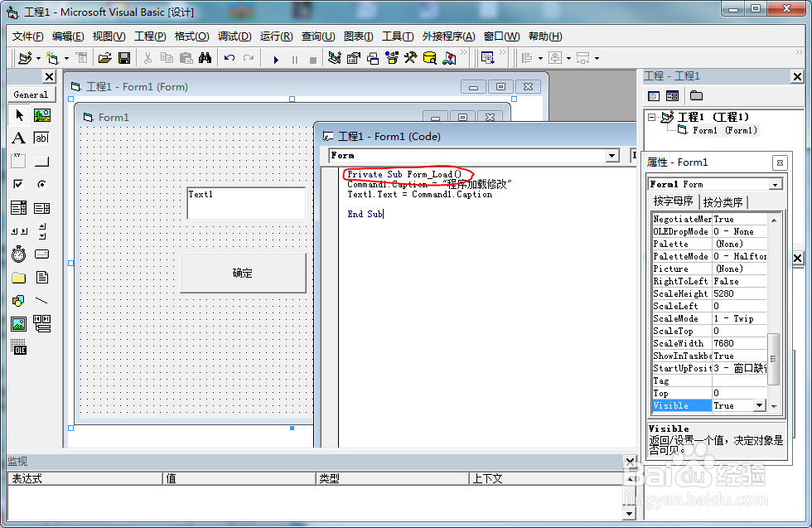
Task: Click the End (stop) toolbar button
Action: 313,60
